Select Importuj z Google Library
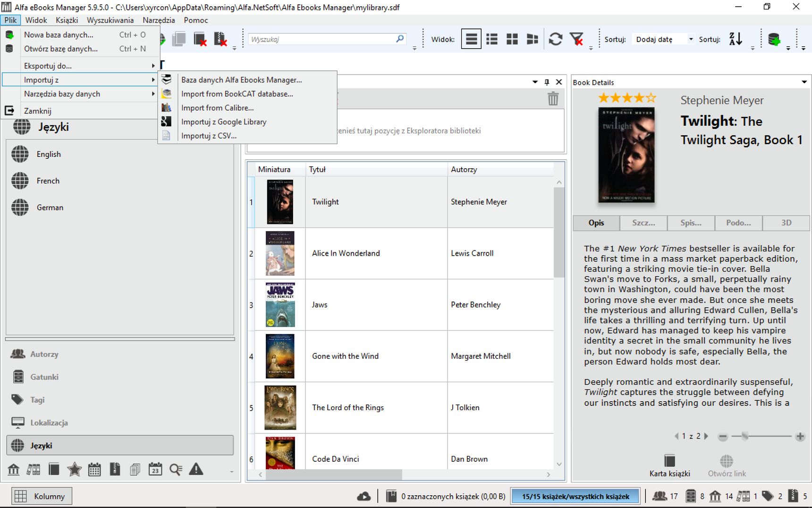This screenshot has width=812, height=508. [x=247, y=122]
